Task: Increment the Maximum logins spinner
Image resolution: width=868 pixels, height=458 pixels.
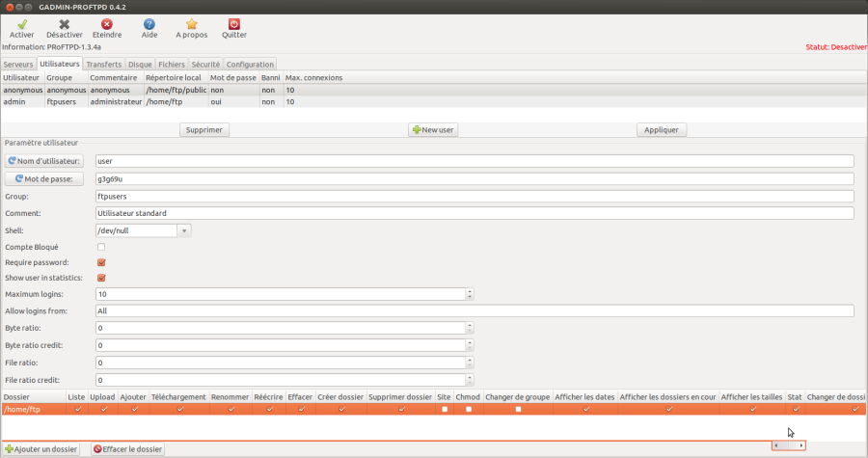Action: [470, 291]
